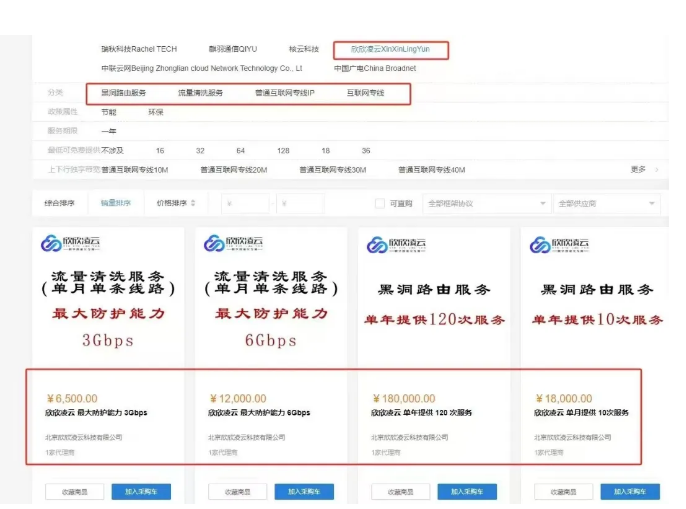Pick filter value 16
Screen dimensions: 686x509
pyautogui.click(x=160, y=151)
